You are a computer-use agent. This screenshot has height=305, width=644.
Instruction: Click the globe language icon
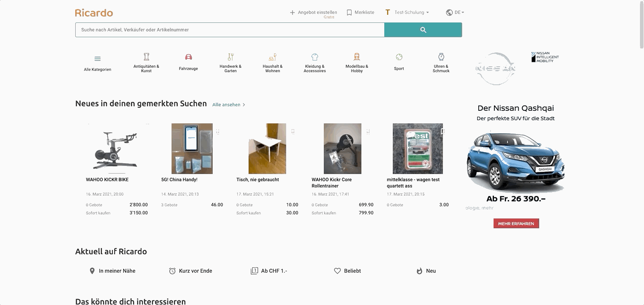pos(449,13)
